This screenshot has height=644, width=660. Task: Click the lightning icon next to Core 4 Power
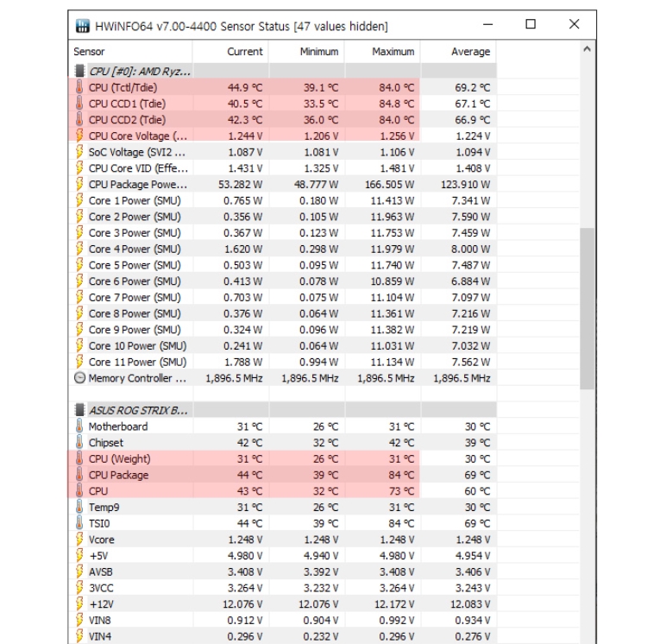tap(79, 249)
